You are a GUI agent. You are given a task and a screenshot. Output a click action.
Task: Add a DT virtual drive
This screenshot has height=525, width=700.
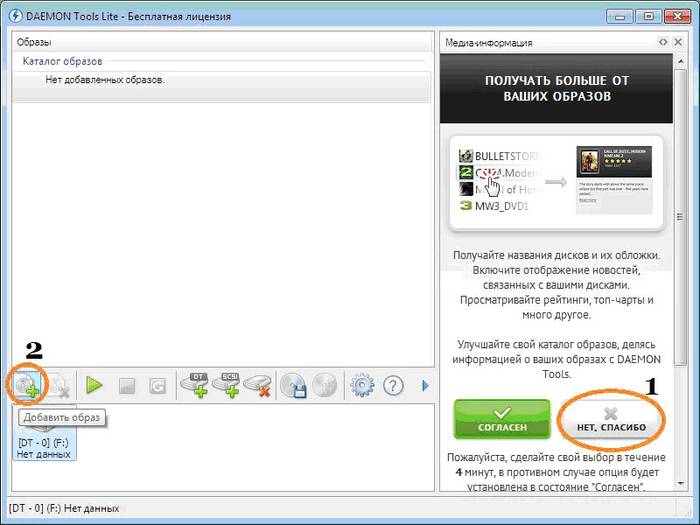pos(194,385)
